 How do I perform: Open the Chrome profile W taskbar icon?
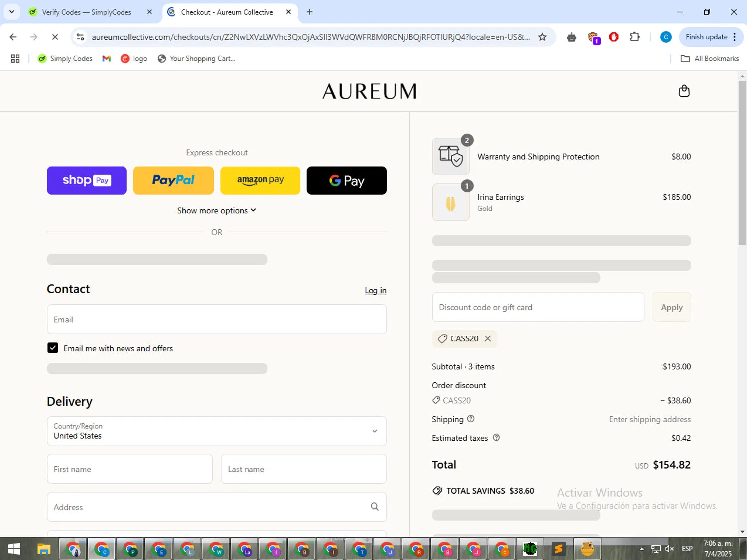216,549
